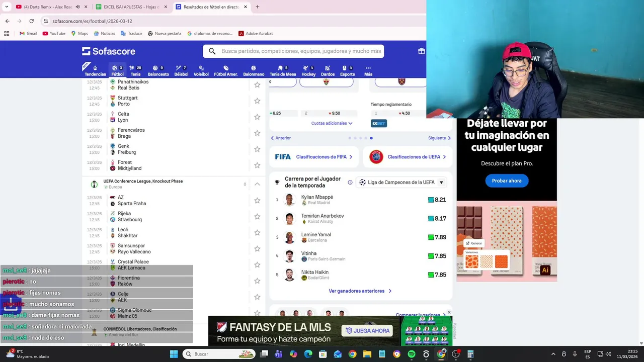
Task: Open the Fútbol Amer. sport tab
Action: pos(226,71)
